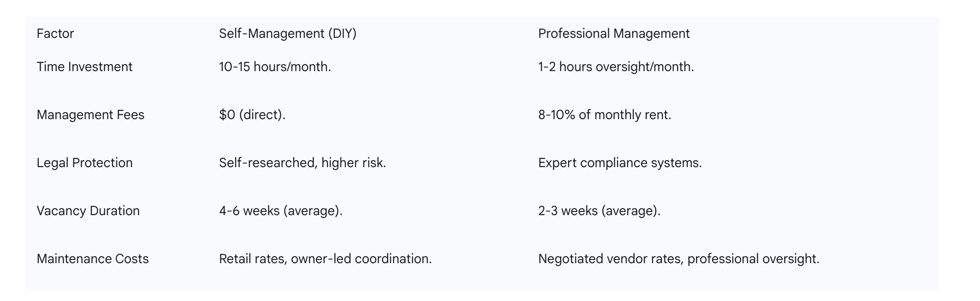Click the Factor column header
The image size is (980, 301).
pyautogui.click(x=55, y=34)
